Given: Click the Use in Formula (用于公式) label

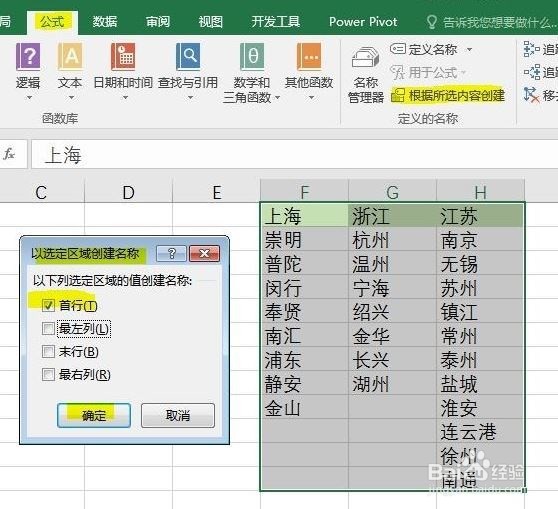Looking at the screenshot, I should pos(433,73).
